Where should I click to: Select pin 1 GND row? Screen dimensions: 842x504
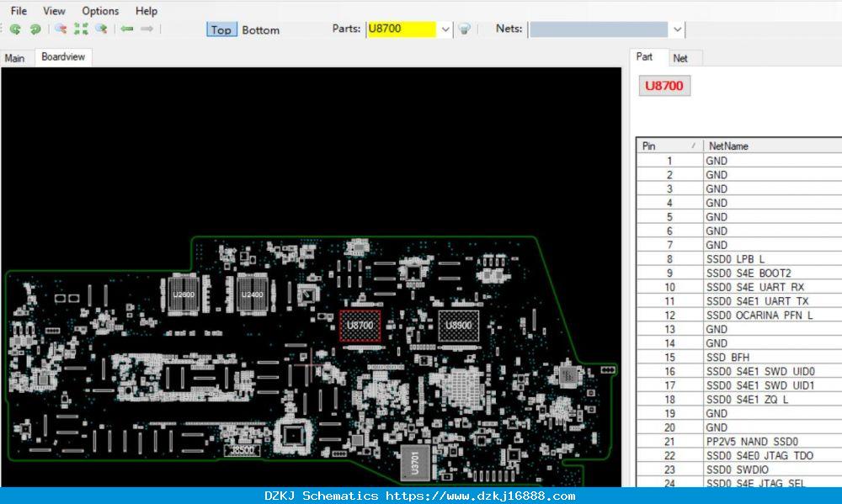pos(739,161)
